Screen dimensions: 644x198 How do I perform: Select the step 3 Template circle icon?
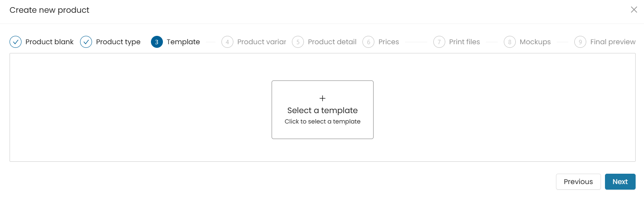point(157,42)
